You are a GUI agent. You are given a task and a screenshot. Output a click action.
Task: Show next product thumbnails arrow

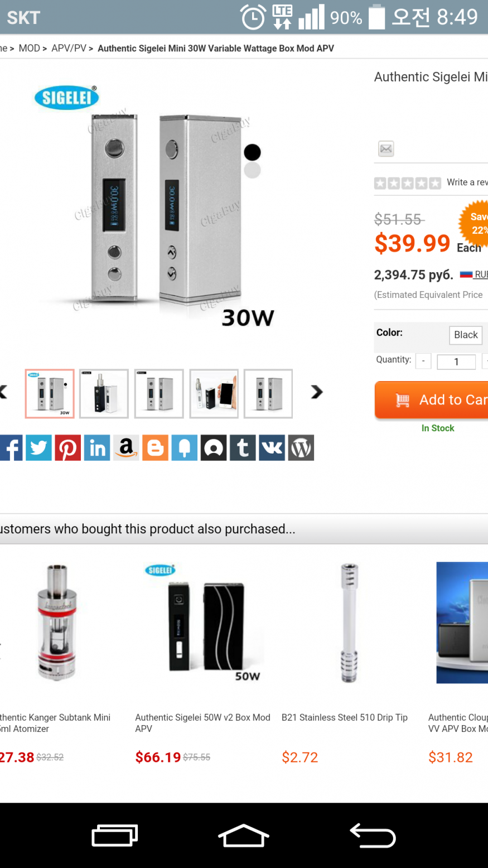tap(317, 392)
